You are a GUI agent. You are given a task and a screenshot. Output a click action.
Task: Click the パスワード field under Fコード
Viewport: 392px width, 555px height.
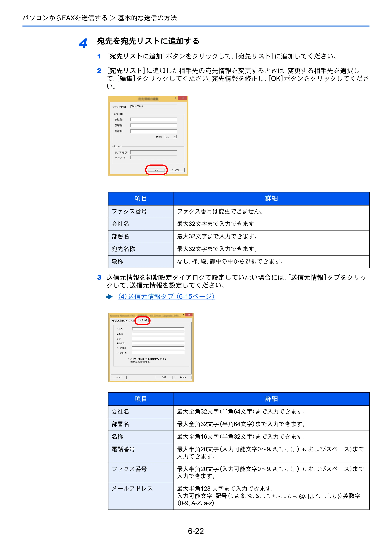(154, 158)
